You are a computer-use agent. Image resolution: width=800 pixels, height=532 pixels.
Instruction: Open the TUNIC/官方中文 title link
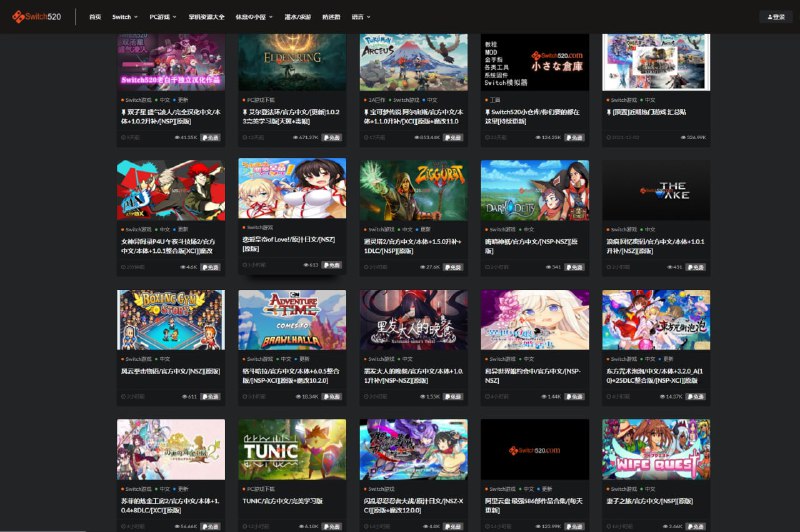(285, 501)
